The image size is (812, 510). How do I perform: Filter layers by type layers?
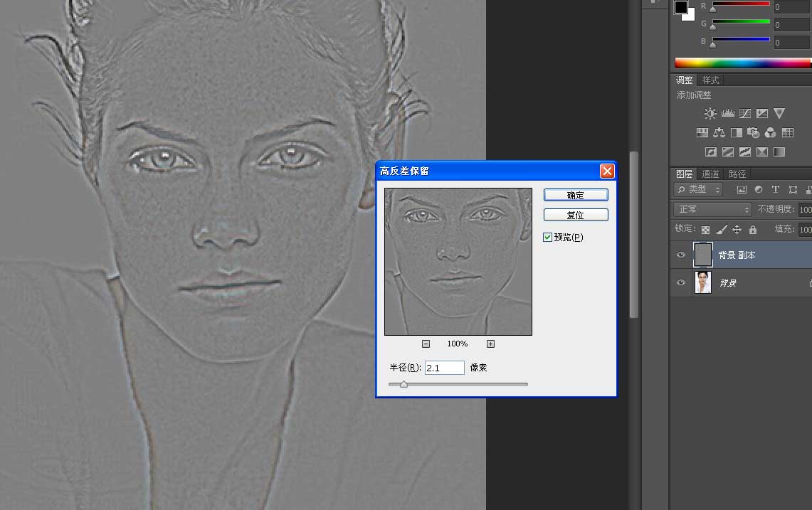coord(775,189)
